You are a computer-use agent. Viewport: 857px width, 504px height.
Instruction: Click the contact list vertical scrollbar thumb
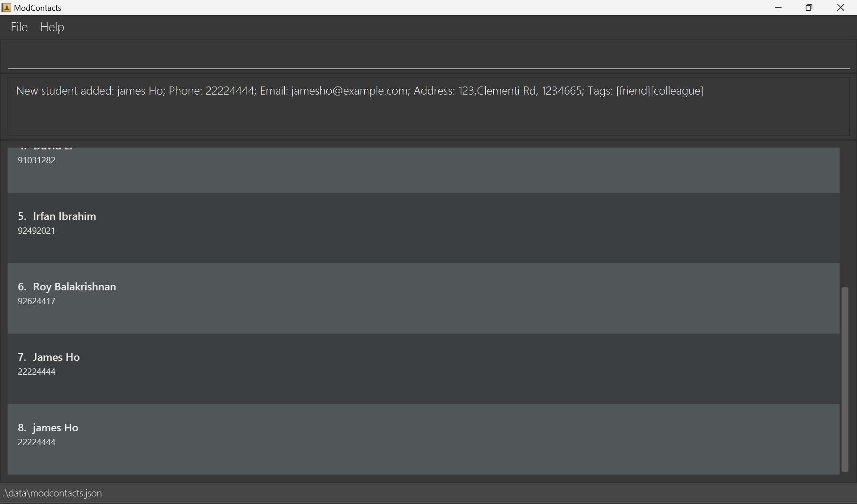(x=845, y=379)
